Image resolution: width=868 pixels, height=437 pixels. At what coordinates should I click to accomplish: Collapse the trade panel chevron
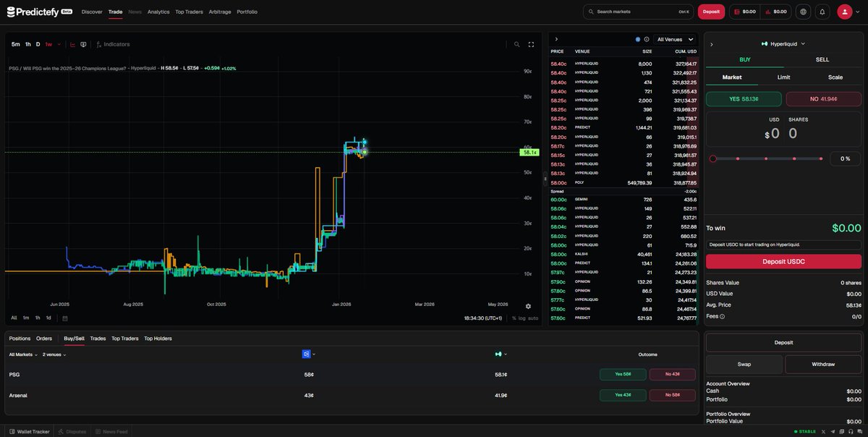(x=712, y=44)
